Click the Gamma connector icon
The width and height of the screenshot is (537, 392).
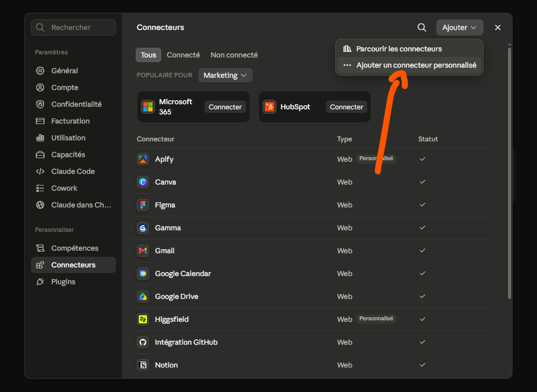[x=143, y=228]
